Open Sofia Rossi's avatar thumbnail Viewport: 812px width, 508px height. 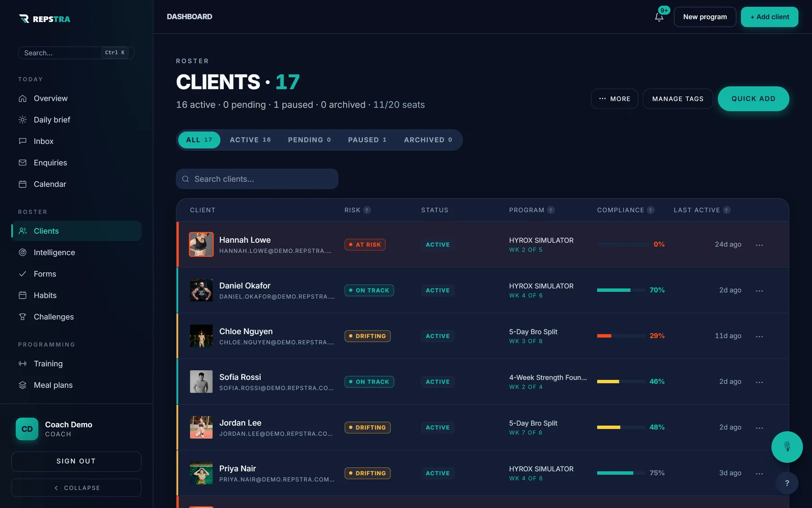201,382
